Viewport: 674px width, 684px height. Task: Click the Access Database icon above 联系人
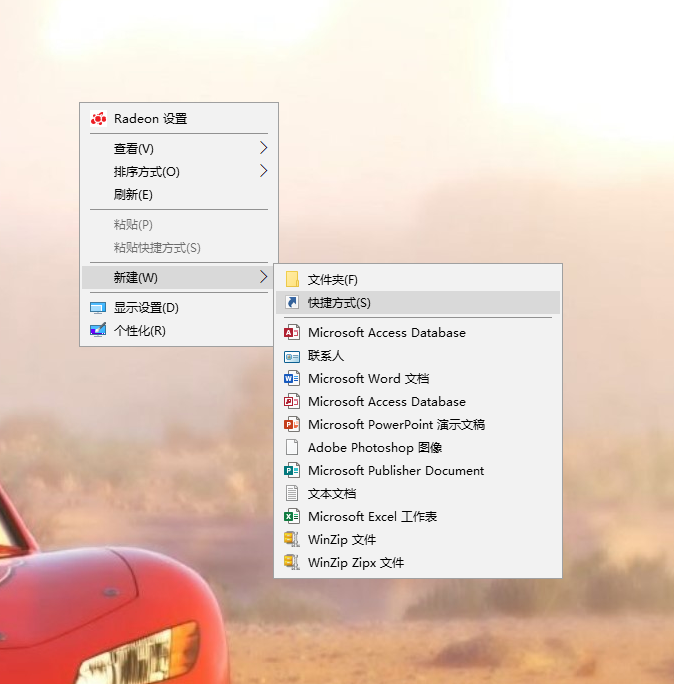pyautogui.click(x=292, y=332)
